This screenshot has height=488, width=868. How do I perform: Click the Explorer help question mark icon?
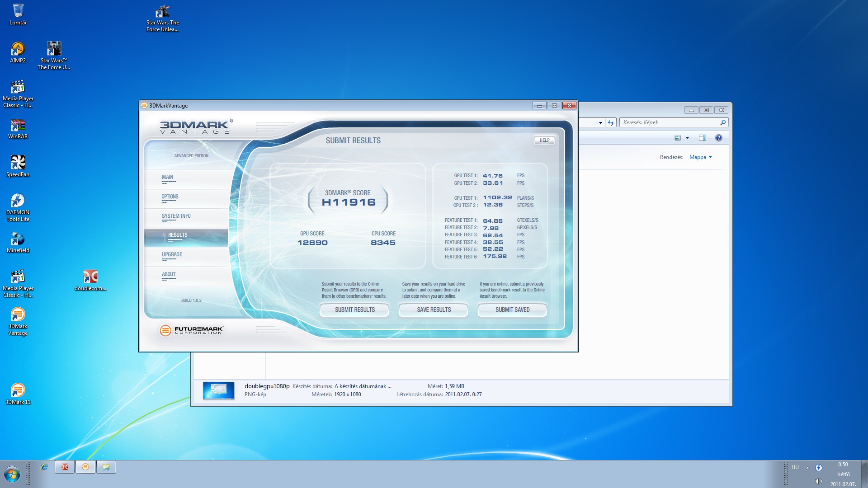point(718,138)
